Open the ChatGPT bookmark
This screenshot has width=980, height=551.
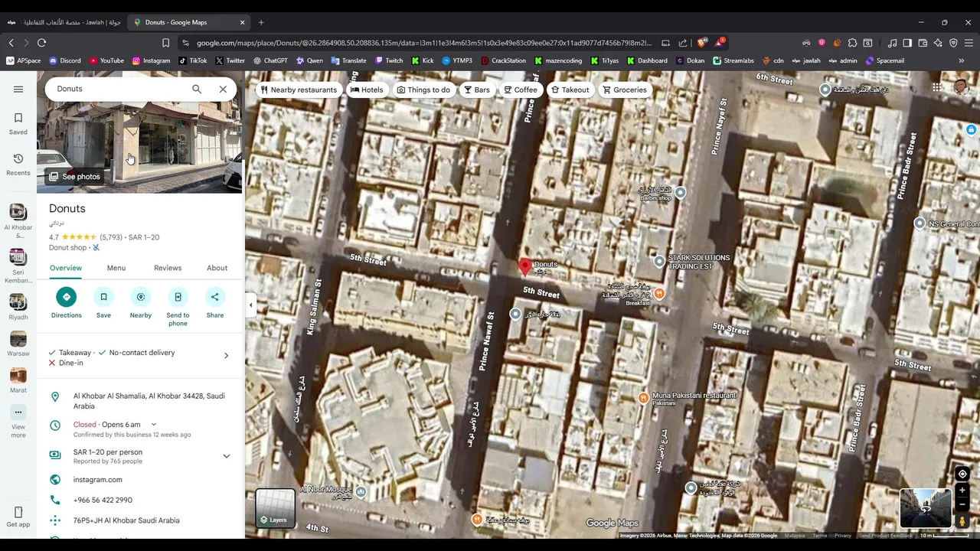(x=270, y=60)
